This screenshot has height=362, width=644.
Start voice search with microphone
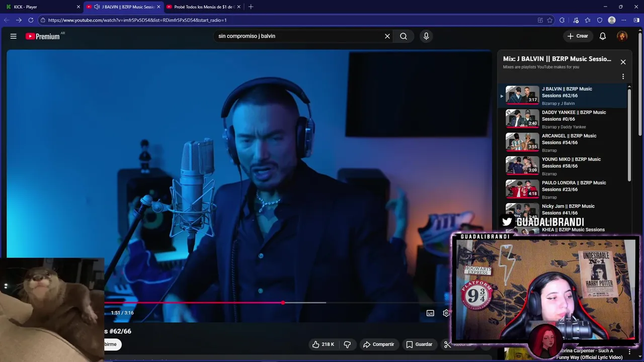[426, 36]
